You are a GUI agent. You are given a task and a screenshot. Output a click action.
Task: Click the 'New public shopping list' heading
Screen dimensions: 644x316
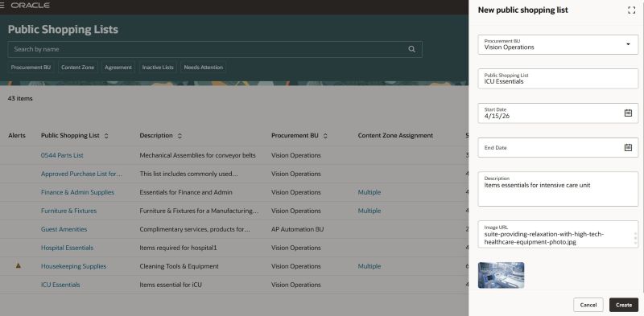click(x=522, y=10)
